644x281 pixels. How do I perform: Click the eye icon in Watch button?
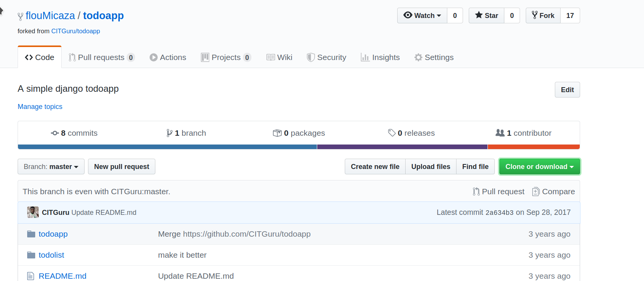[x=408, y=15]
